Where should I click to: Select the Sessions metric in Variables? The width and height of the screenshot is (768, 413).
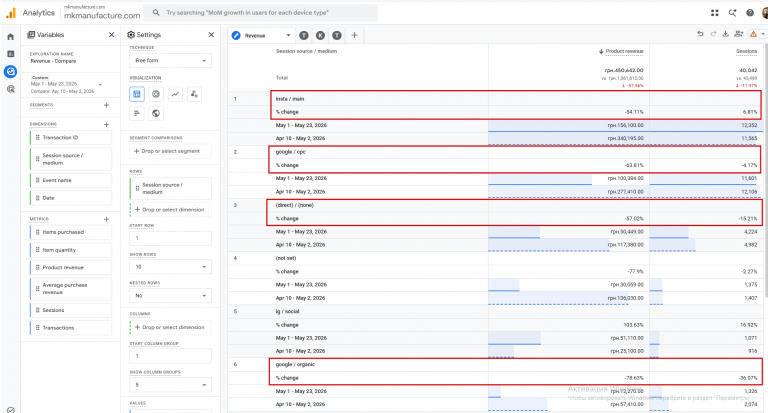click(x=71, y=310)
